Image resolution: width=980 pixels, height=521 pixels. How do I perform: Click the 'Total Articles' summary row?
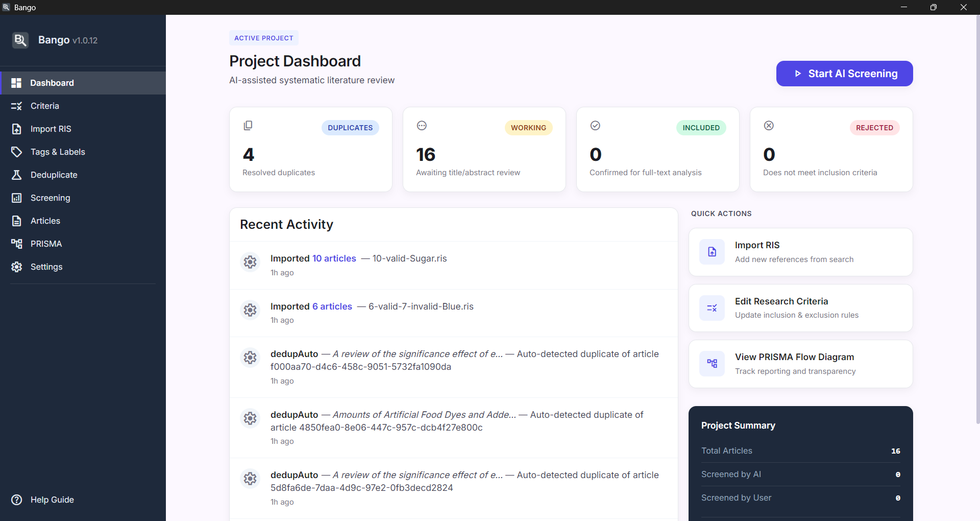(x=800, y=451)
